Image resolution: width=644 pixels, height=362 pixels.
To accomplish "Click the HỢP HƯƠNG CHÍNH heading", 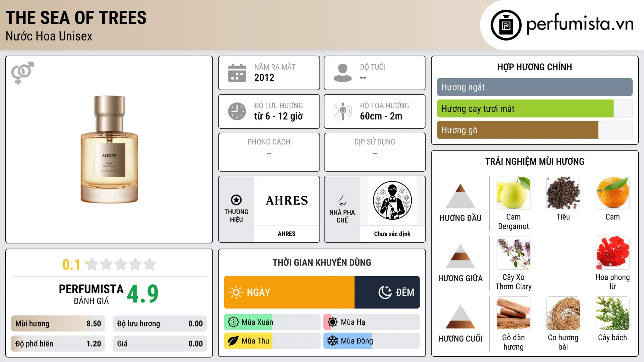I will pos(535,67).
